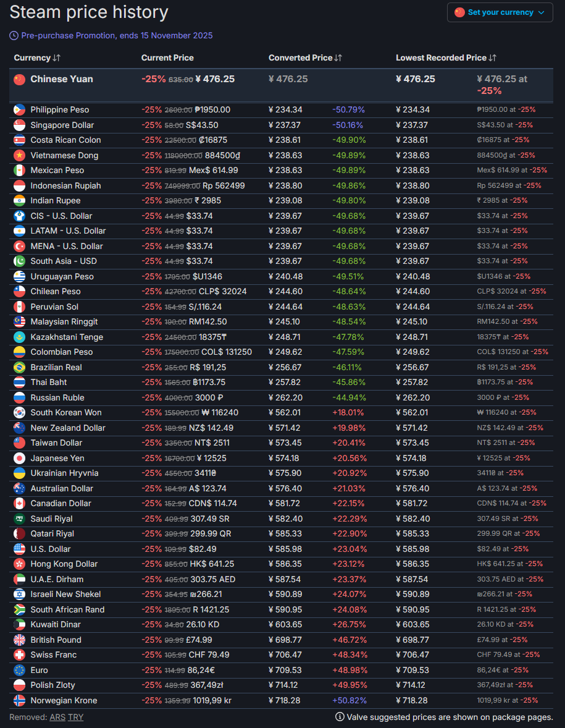
Task: Click the Brazilian Real flag icon
Action: pos(20,367)
